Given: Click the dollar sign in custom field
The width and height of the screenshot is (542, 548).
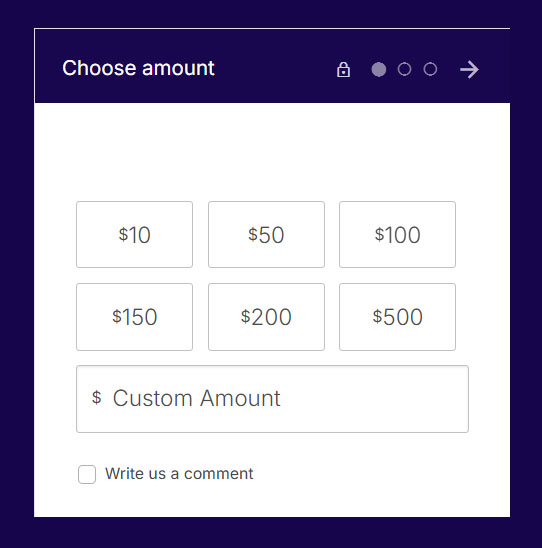Looking at the screenshot, I should (96, 397).
